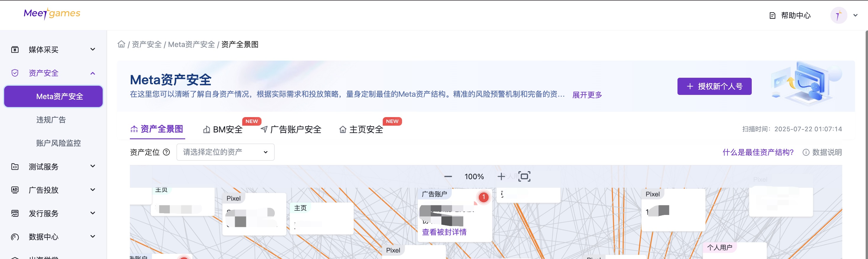Viewport: 868px width, 259px height.
Task: Click the 广告账户 card label
Action: (x=434, y=194)
